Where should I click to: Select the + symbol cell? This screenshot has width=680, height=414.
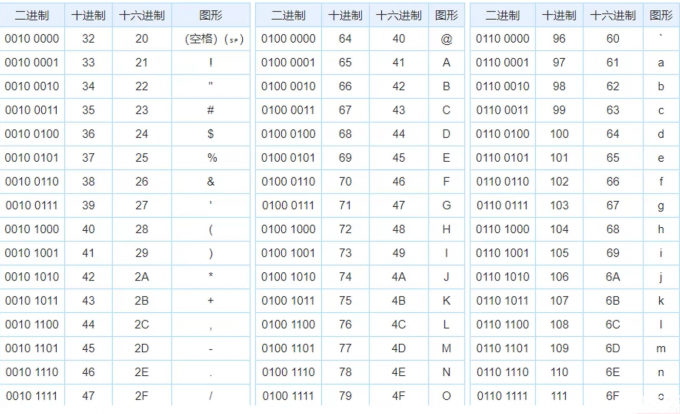tap(211, 300)
